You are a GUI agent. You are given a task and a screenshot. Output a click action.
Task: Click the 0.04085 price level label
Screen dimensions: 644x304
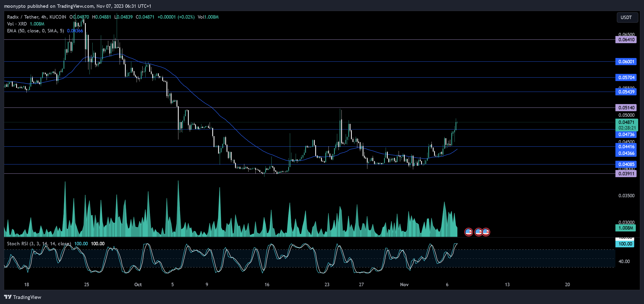tap(626, 164)
